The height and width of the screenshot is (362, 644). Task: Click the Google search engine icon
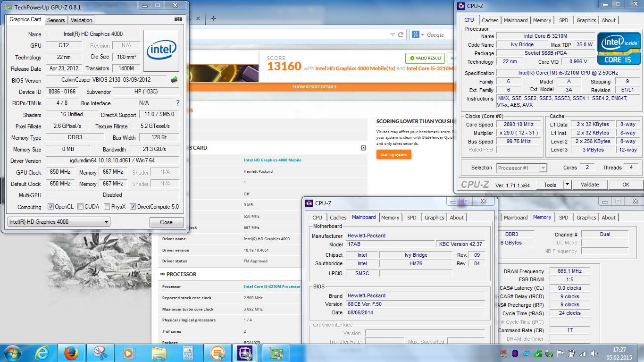416,34
